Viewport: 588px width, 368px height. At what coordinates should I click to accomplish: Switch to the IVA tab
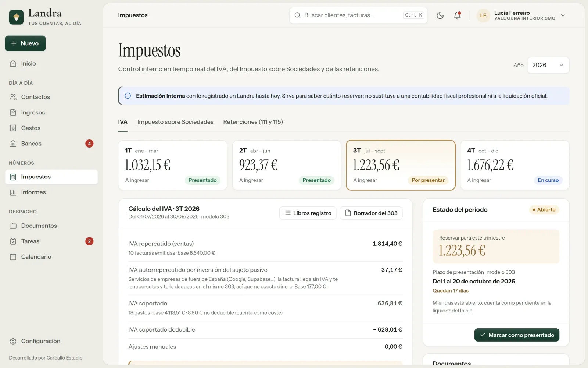coord(123,122)
